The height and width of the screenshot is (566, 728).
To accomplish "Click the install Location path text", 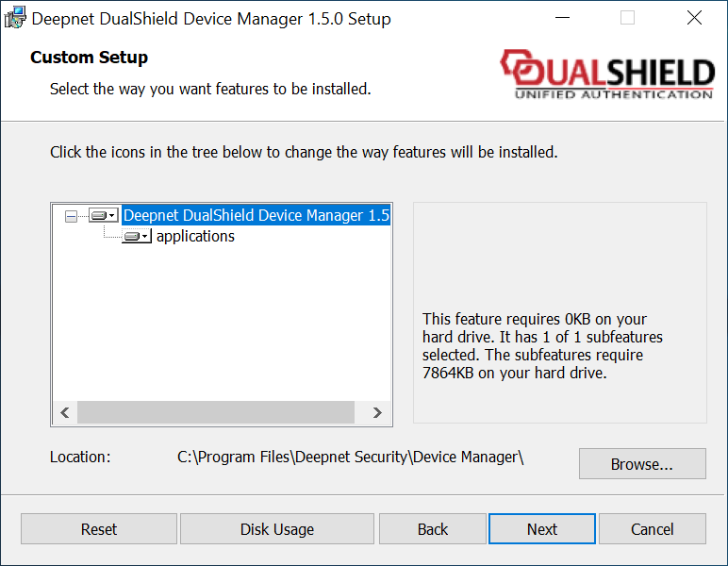I will coord(350,458).
